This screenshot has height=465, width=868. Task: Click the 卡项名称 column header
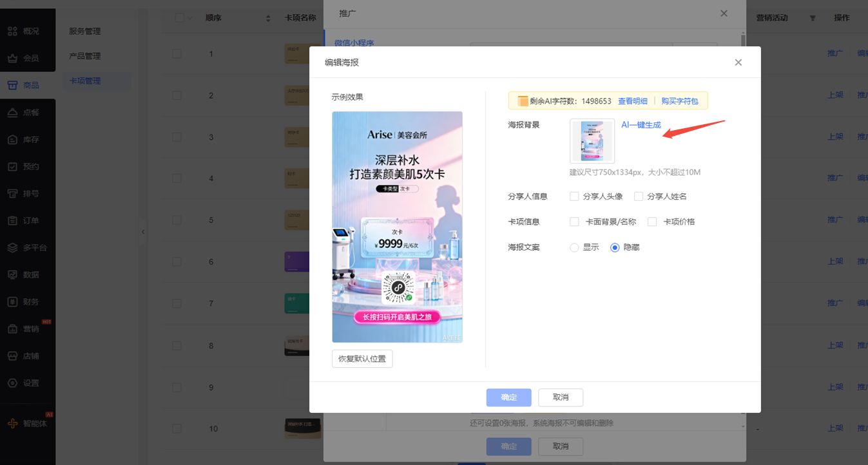[300, 18]
